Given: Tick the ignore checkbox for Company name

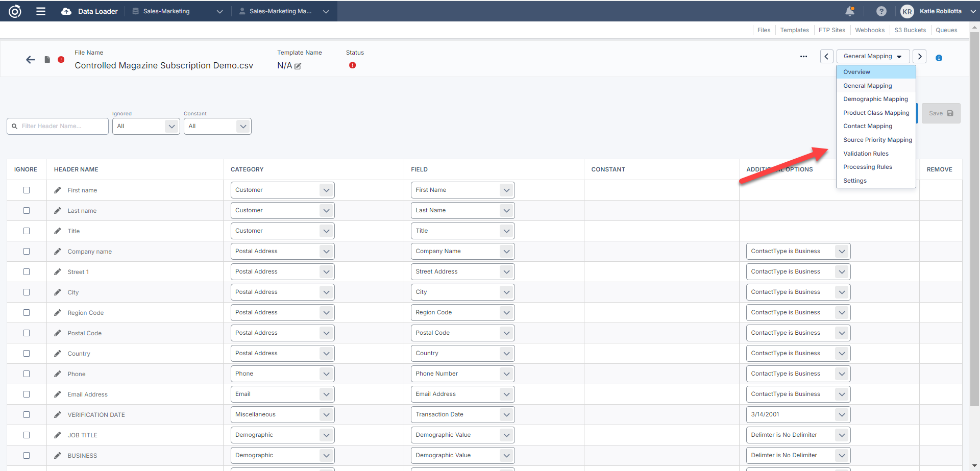Looking at the screenshot, I should pyautogui.click(x=27, y=252).
